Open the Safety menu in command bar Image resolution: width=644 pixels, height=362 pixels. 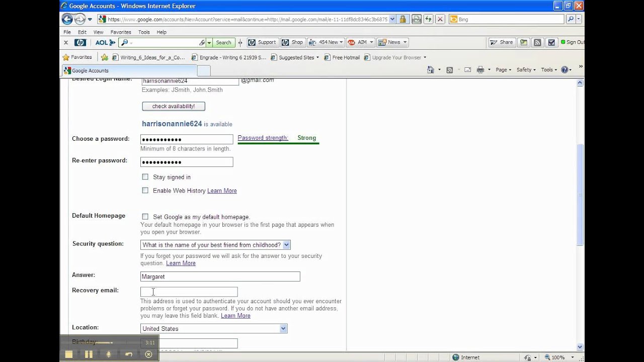coord(526,70)
